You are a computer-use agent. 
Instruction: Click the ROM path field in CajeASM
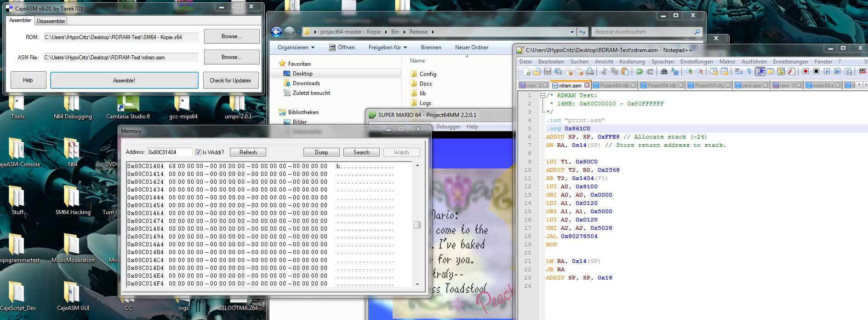121,37
